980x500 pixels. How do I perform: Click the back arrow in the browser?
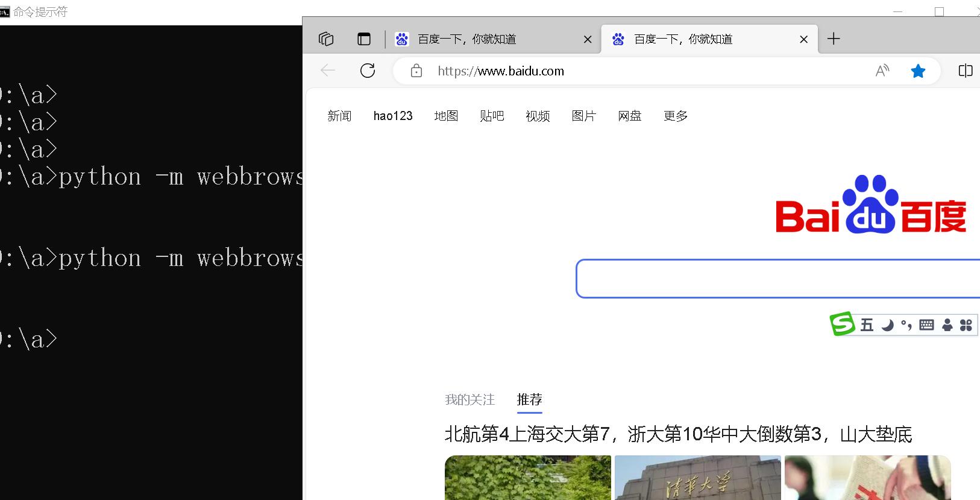[328, 71]
